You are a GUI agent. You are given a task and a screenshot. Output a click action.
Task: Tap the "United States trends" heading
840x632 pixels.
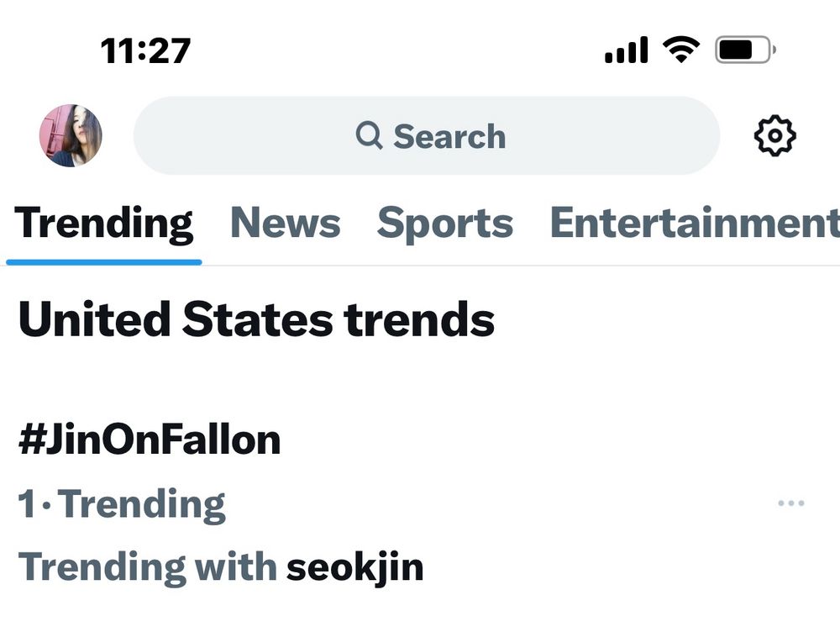click(256, 320)
